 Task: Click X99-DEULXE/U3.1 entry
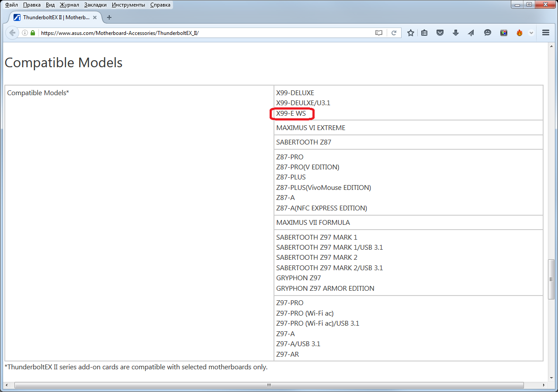tap(303, 103)
